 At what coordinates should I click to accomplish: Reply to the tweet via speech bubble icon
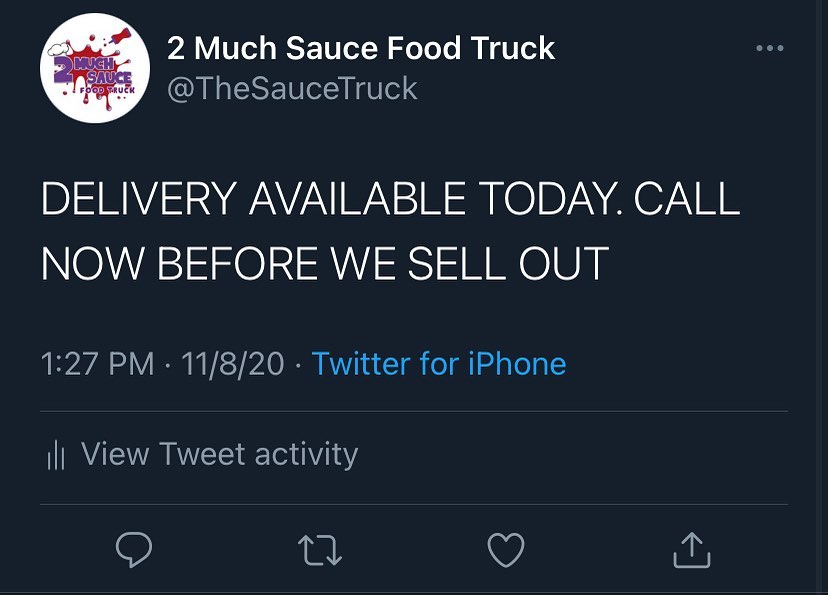pyautogui.click(x=134, y=549)
